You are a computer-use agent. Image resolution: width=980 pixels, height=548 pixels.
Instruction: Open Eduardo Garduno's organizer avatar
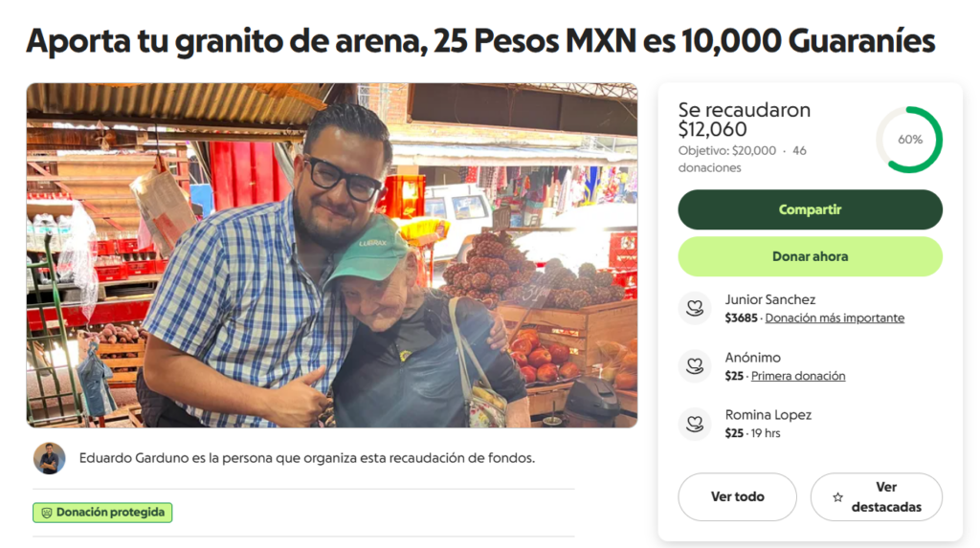pos(50,459)
